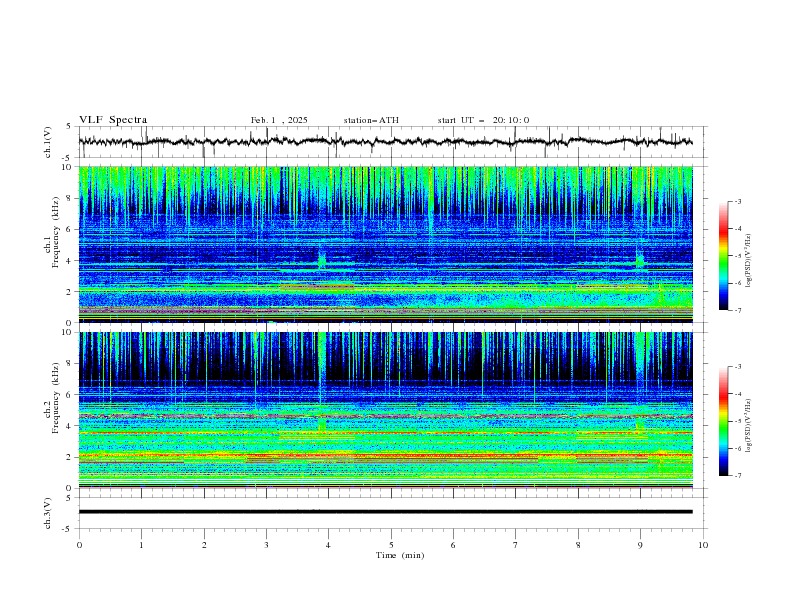The image size is (792, 612).
Task: Click the "9" tick on Time axis
Action: pyautogui.click(x=640, y=545)
